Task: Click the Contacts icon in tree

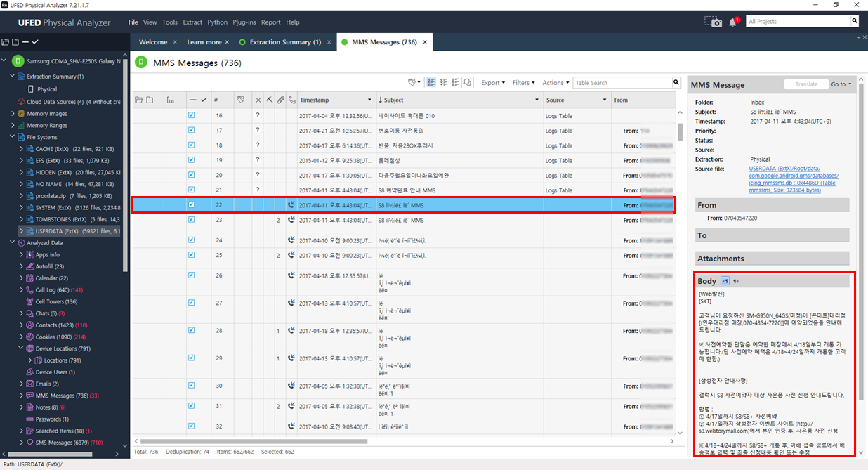Action: pyautogui.click(x=29, y=325)
